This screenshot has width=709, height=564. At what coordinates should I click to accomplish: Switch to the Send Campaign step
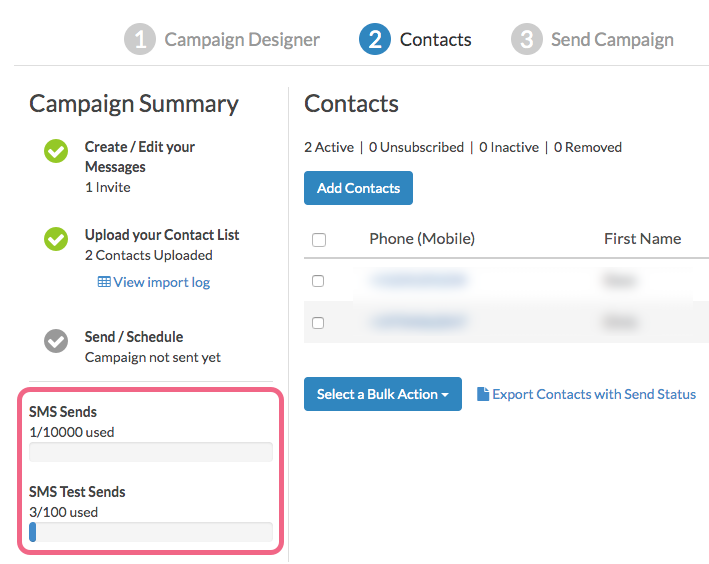pos(612,40)
